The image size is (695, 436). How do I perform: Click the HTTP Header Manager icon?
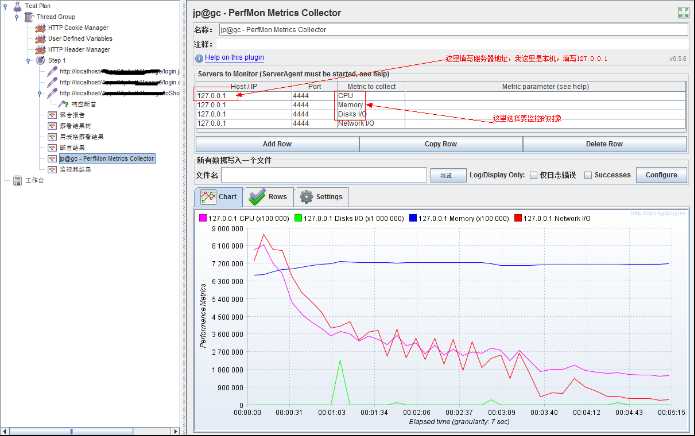point(40,50)
